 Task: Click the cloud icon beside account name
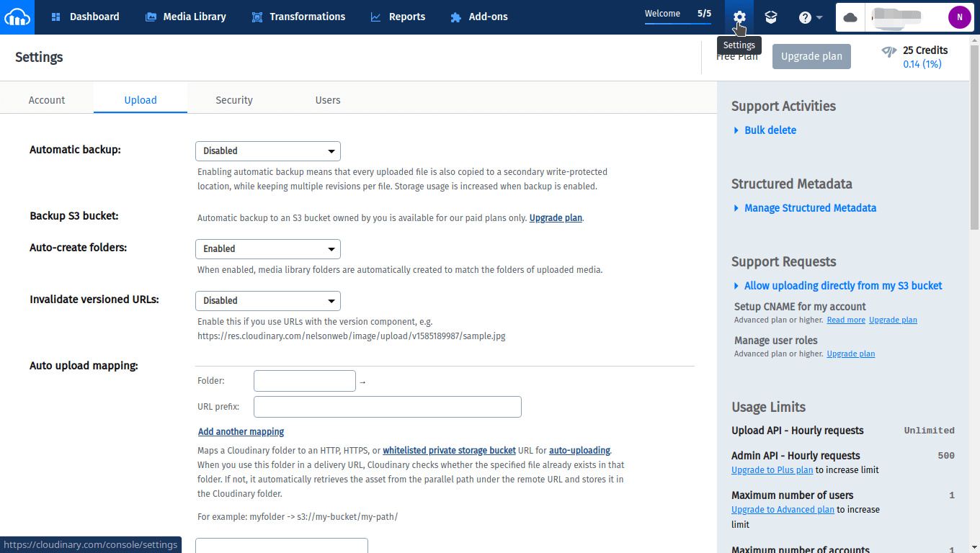tap(850, 17)
